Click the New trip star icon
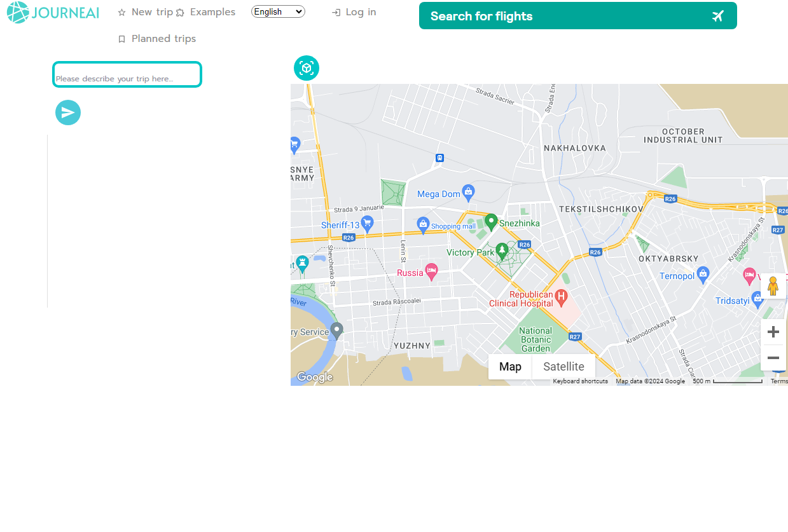Viewport: 788px width, 532px height. pos(122,13)
